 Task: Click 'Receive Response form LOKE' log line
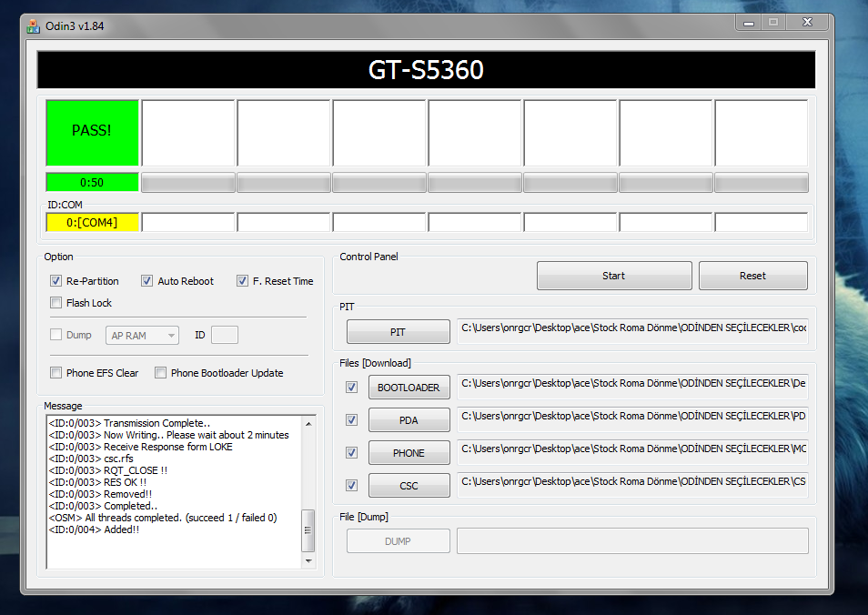click(x=141, y=446)
